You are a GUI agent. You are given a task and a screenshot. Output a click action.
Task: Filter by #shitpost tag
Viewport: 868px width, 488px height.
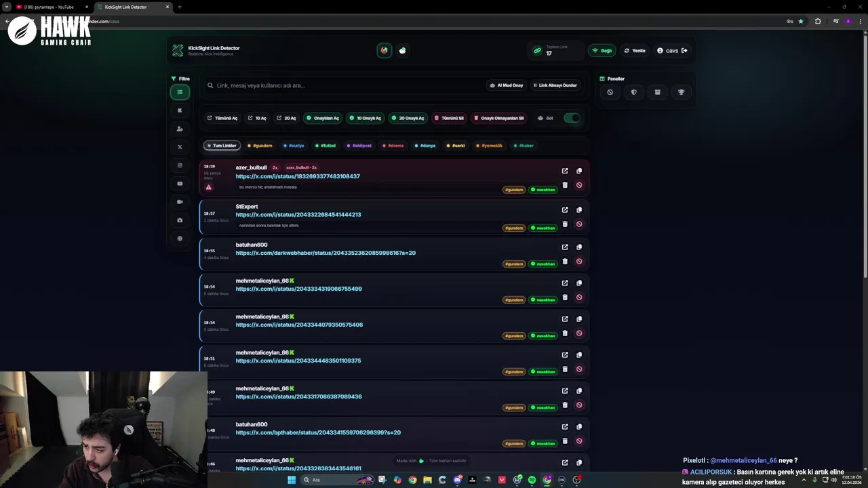pos(359,146)
